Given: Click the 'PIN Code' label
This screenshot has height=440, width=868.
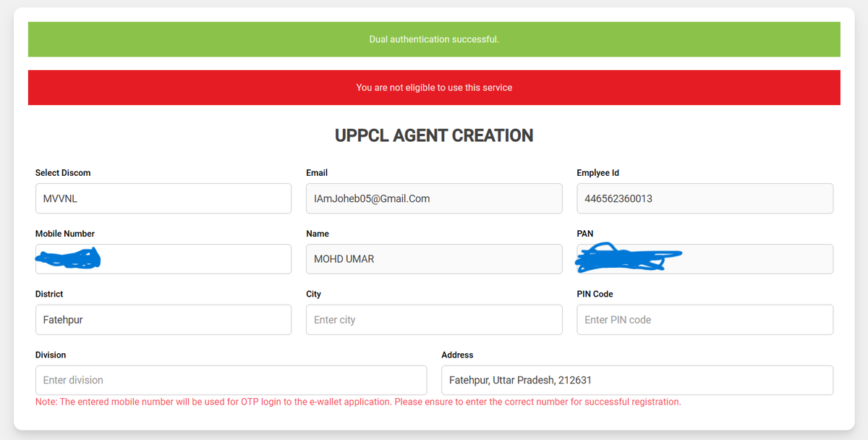Looking at the screenshot, I should tap(595, 294).
